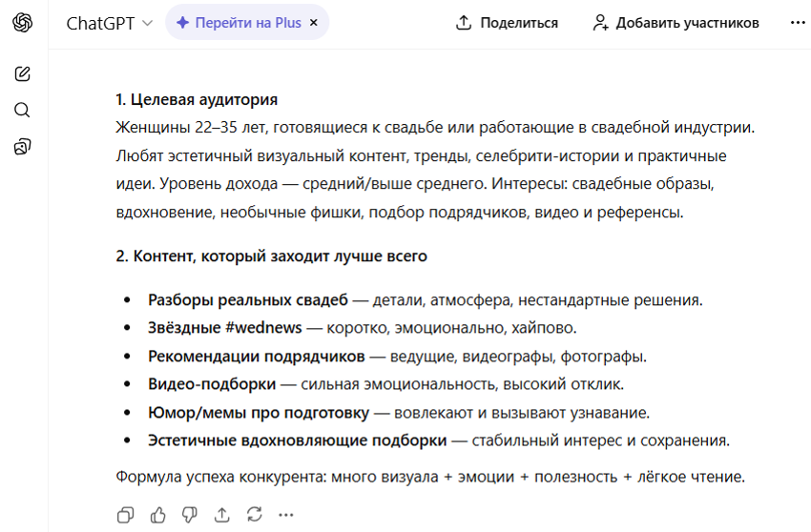Expand the ChatGPT model selector dropdown

pos(109,23)
